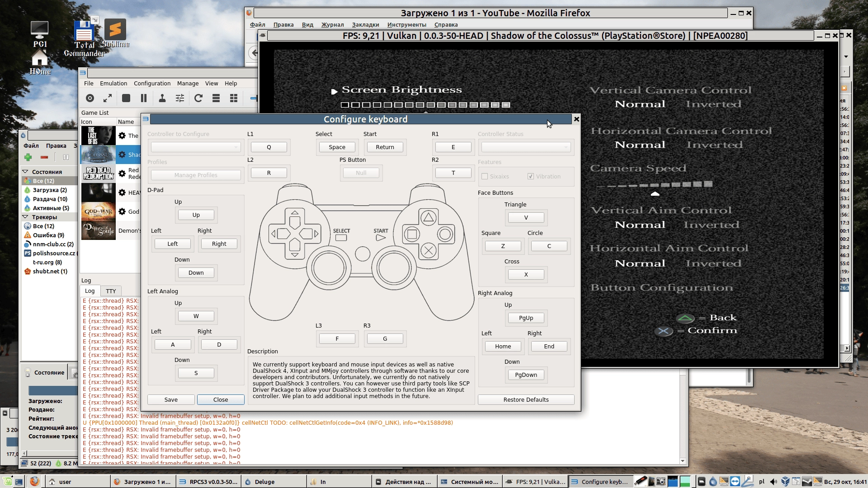868x488 pixels.
Task: Switch to the Log tab
Action: (90, 291)
